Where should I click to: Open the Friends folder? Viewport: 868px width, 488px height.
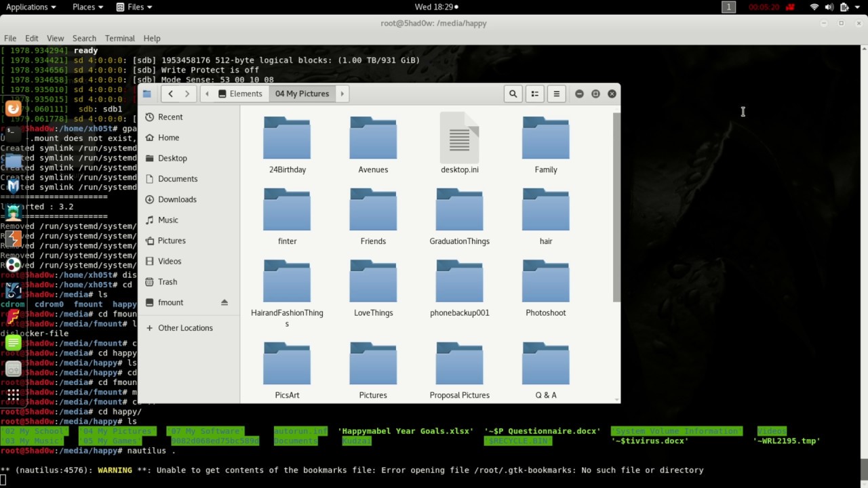[x=373, y=217]
